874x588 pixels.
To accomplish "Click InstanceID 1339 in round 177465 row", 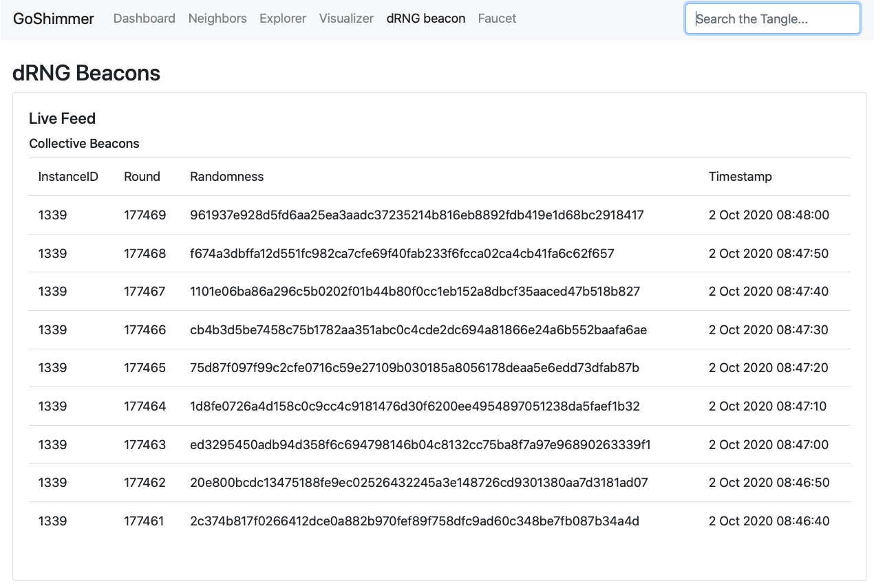I will pos(53,368).
